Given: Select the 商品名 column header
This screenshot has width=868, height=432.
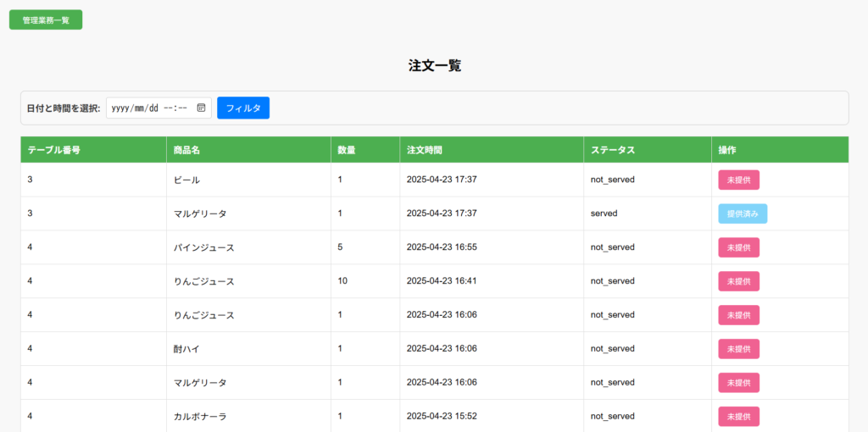Looking at the screenshot, I should click(x=186, y=150).
